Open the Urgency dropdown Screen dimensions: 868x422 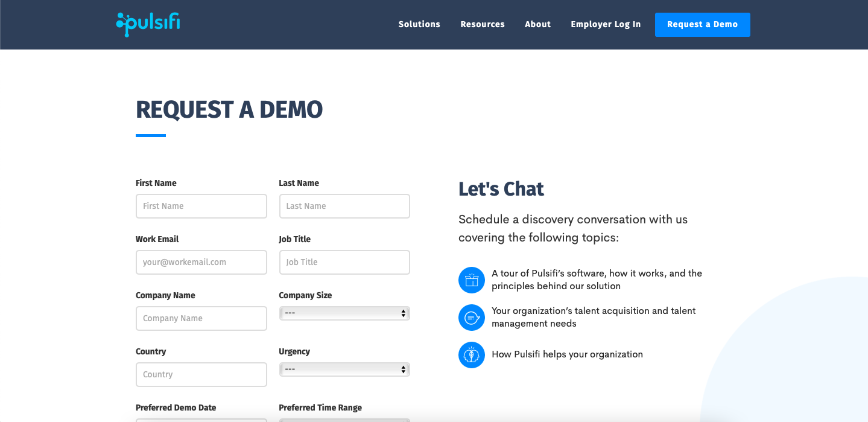(x=344, y=369)
